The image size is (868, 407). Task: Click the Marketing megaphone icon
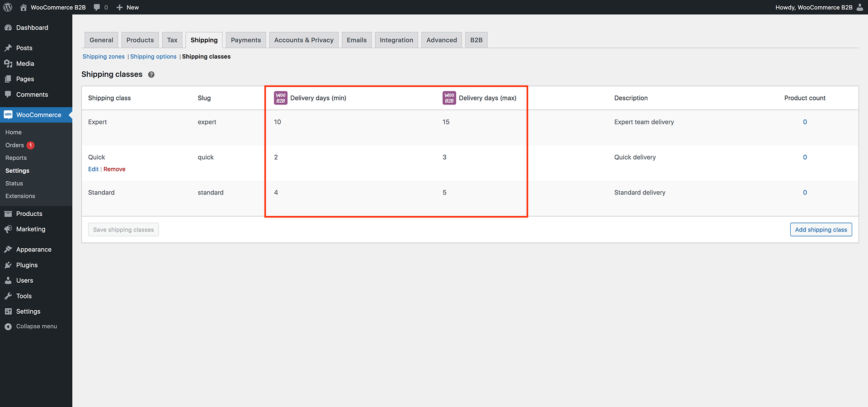(8, 229)
